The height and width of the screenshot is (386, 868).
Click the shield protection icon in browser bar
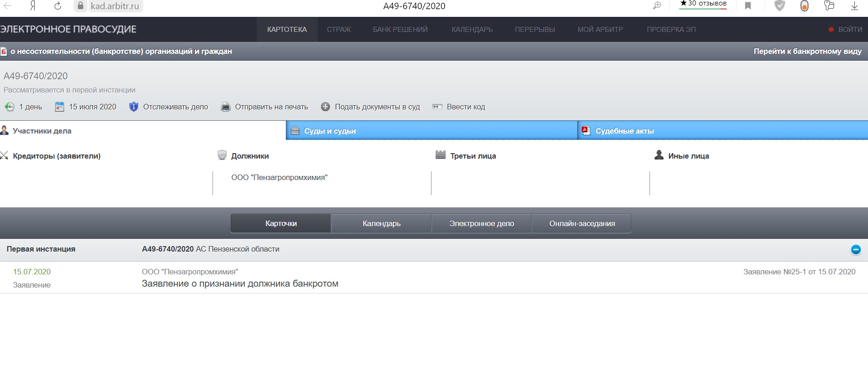click(780, 6)
